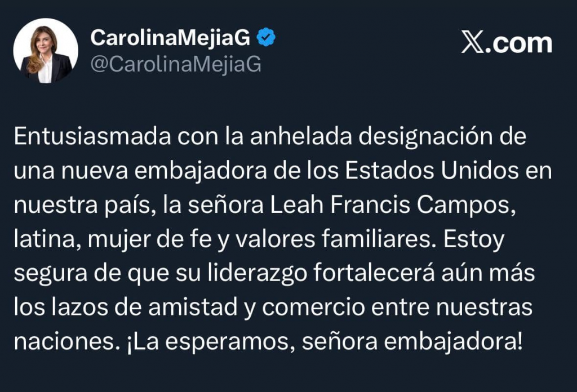577x392 pixels.
Task: Click the blue verified checkmark badge
Action: pyautogui.click(x=266, y=38)
